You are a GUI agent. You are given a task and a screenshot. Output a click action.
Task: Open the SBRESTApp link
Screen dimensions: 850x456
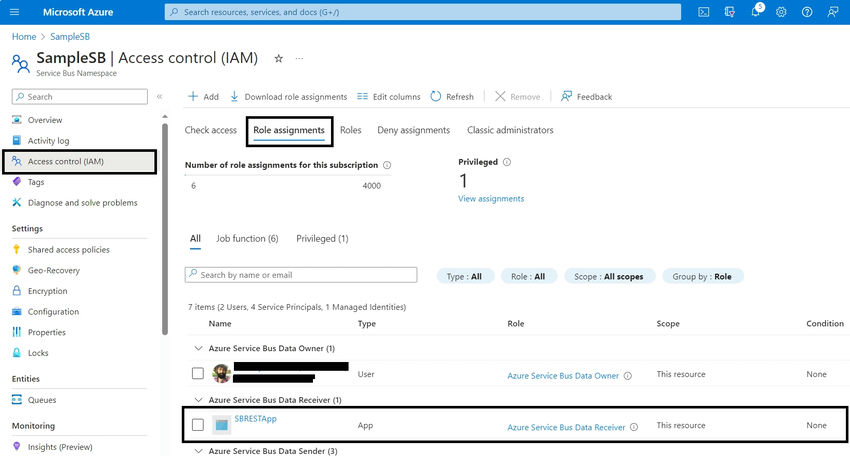255,419
